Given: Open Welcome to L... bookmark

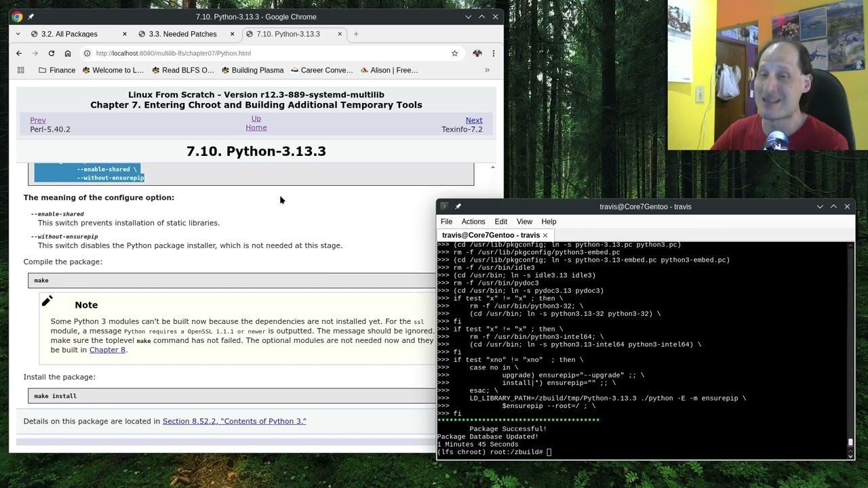Looking at the screenshot, I should click(x=112, y=70).
